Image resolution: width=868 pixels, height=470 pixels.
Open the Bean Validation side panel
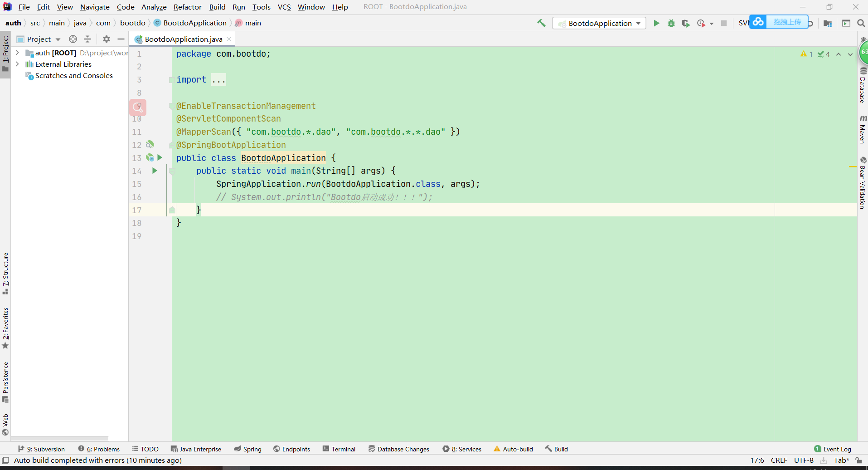(x=863, y=182)
